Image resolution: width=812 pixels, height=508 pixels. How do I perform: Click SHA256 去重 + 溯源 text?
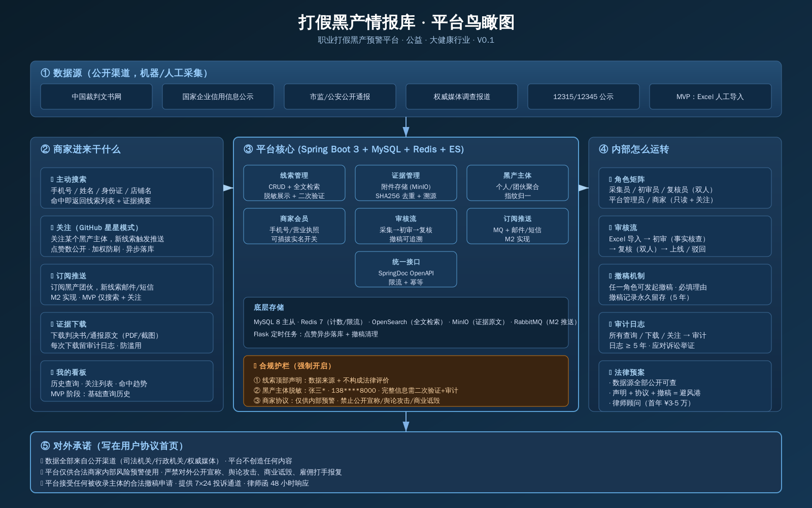point(406,196)
